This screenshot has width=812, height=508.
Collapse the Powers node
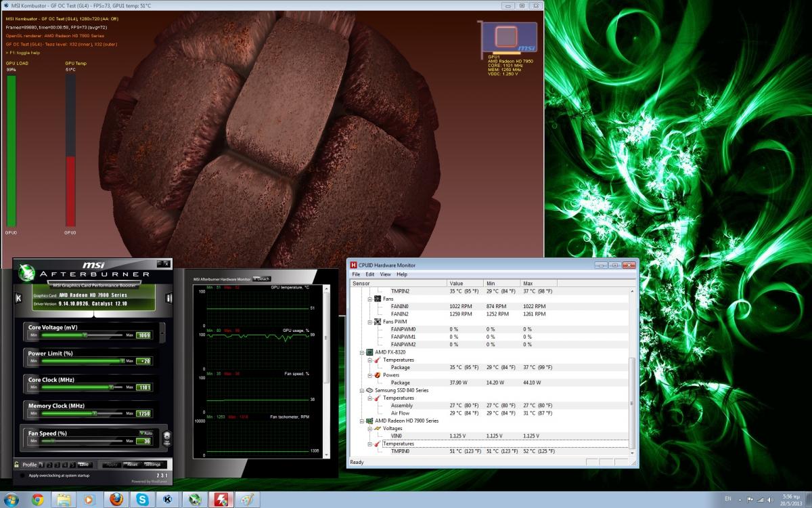(370, 375)
